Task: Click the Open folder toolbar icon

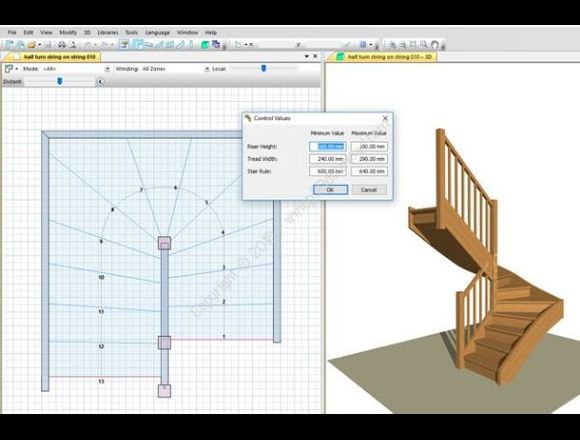Action: [31, 45]
